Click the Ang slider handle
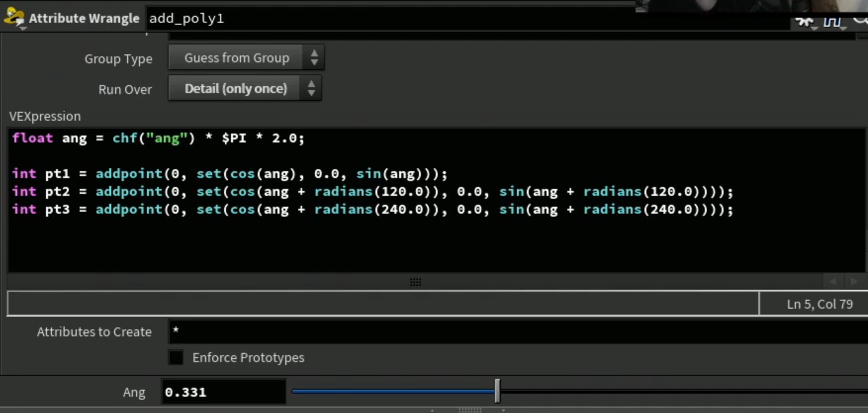 click(498, 391)
